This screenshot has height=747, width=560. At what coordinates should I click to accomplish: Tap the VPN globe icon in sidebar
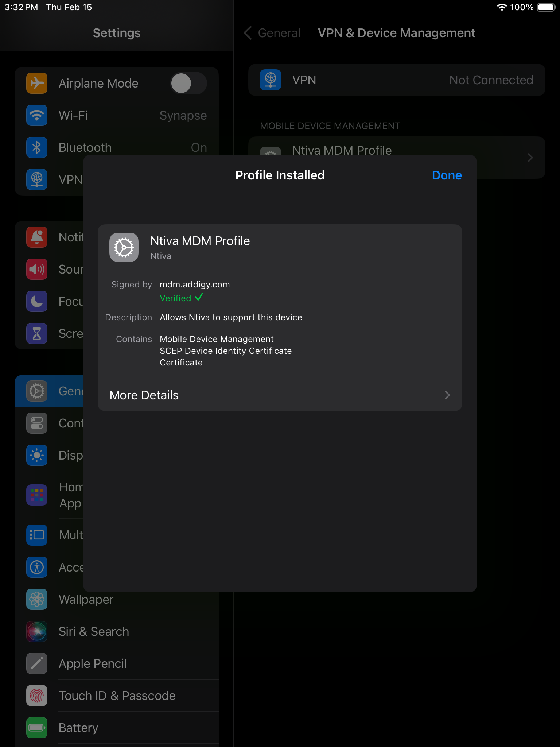coord(37,179)
